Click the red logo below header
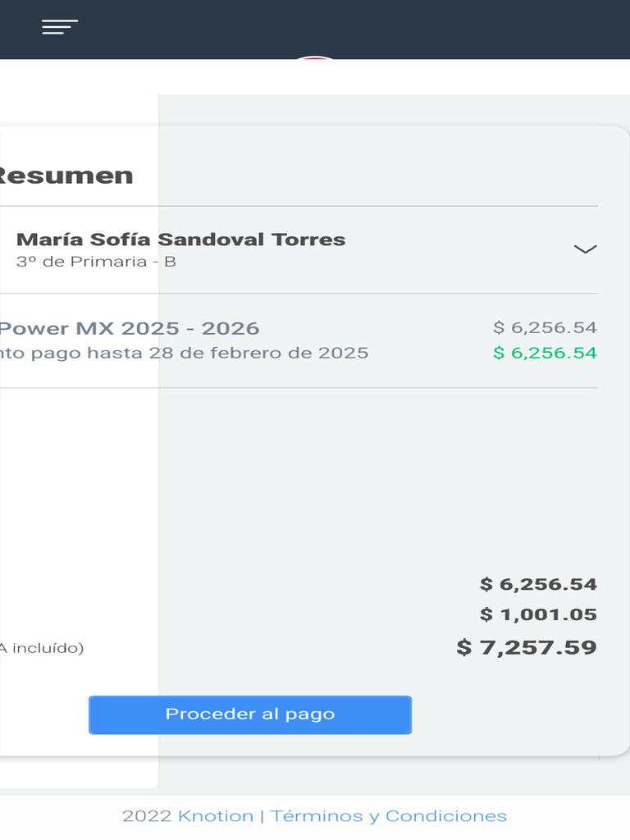 [x=315, y=58]
